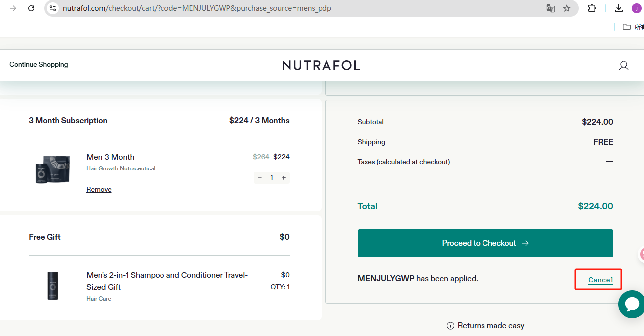Click Proceed to Checkout button
Screen dimensions: 644x336
(485, 243)
